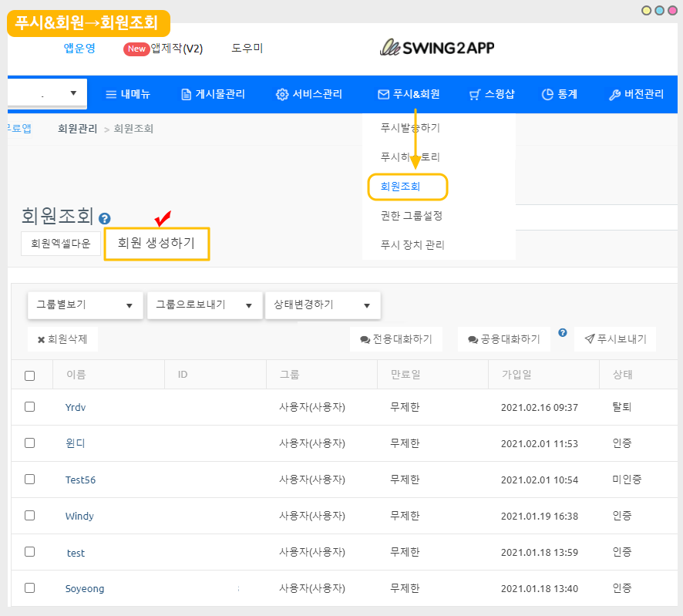Open 게시물관리 from the navigation bar
The height and width of the screenshot is (616, 683).
[x=213, y=94]
